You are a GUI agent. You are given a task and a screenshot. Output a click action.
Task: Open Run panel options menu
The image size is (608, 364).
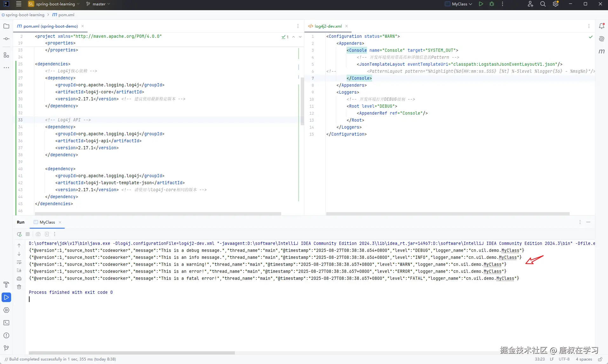580,222
